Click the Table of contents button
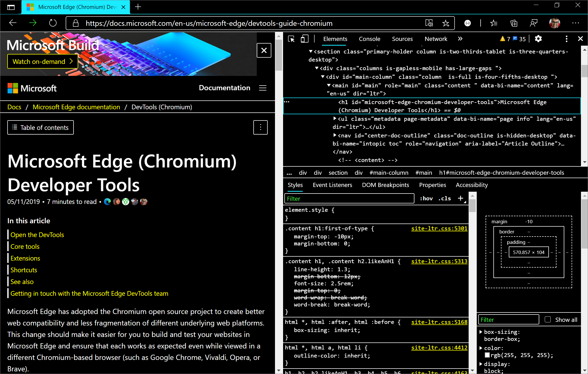588x374 pixels. (40, 127)
